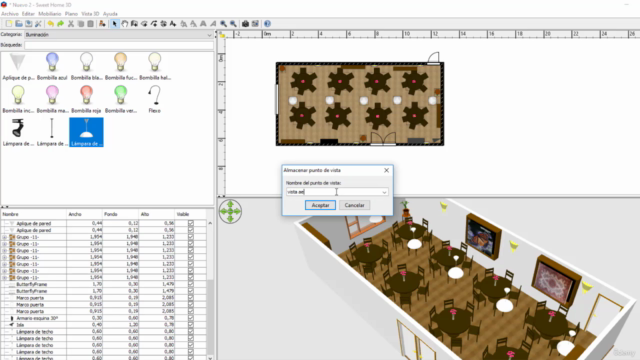Click the yellow Undo arrow
This screenshot has width=640, height=360.
[x=51, y=24]
